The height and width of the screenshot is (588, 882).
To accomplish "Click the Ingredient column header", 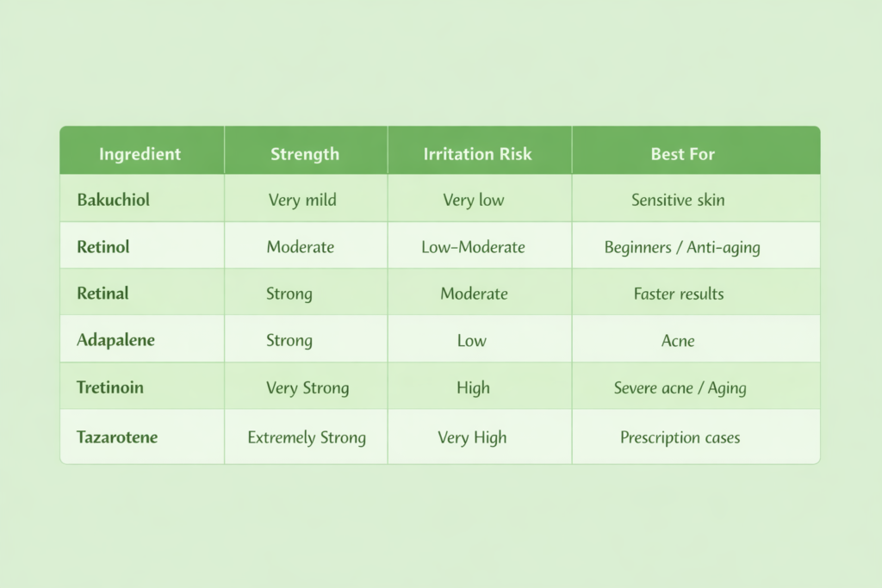I will coord(140,155).
